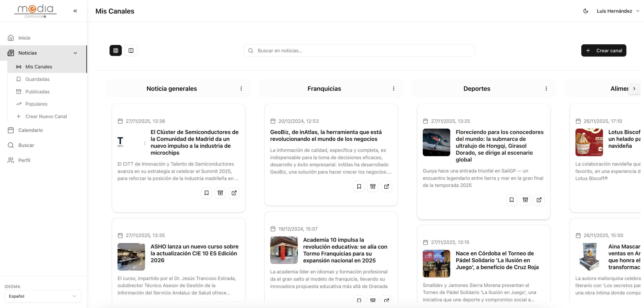Image resolution: width=644 pixels, height=308 pixels.
Task: Collapse the sidebar with the double-chevron icon
Action: 75,11
